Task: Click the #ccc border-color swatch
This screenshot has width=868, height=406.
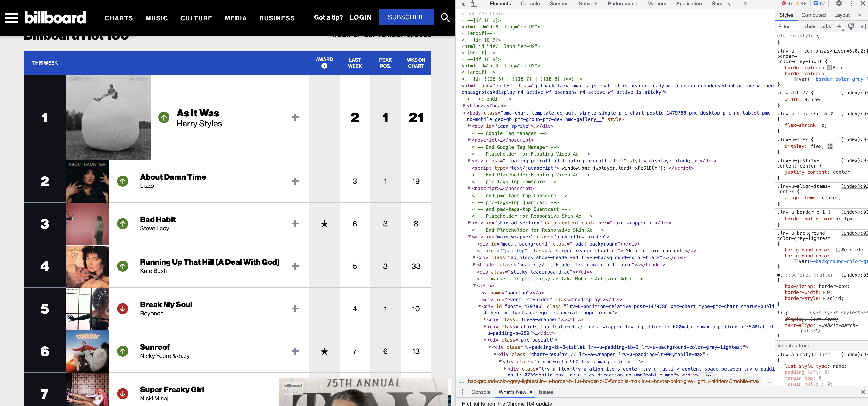Action: [829, 68]
